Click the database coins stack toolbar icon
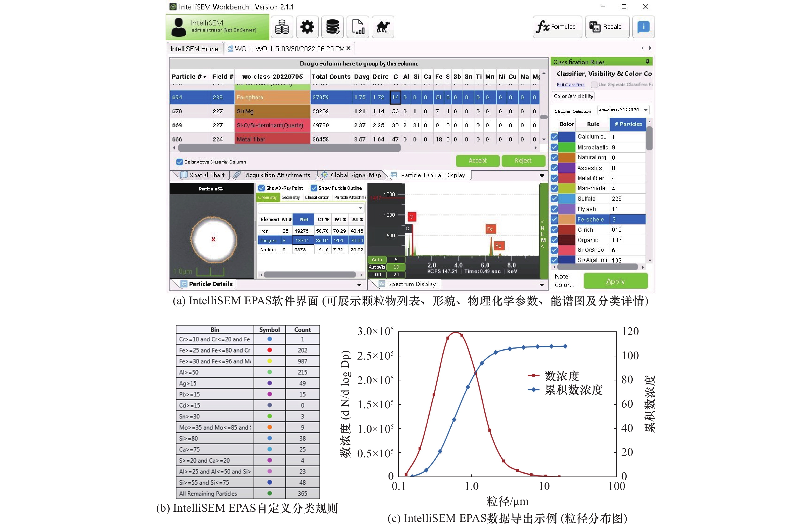The width and height of the screenshot is (812, 526). (x=282, y=27)
